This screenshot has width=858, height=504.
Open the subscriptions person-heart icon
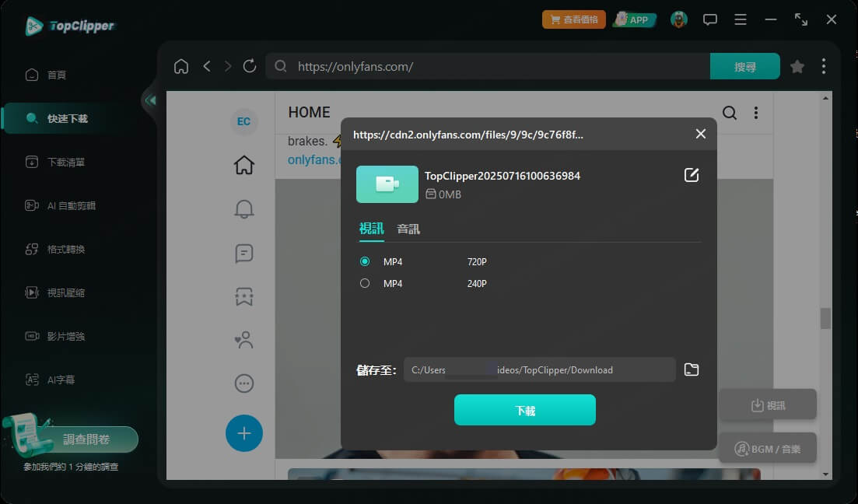(244, 340)
